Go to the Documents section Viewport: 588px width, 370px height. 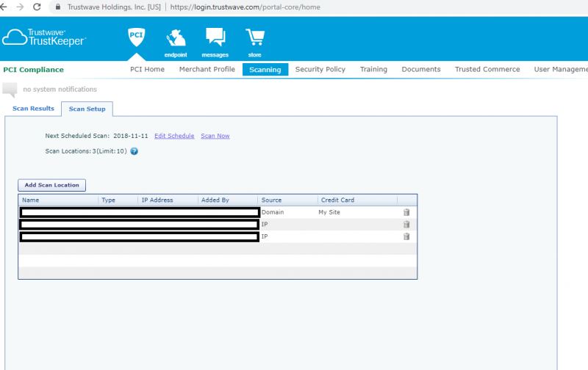click(420, 70)
